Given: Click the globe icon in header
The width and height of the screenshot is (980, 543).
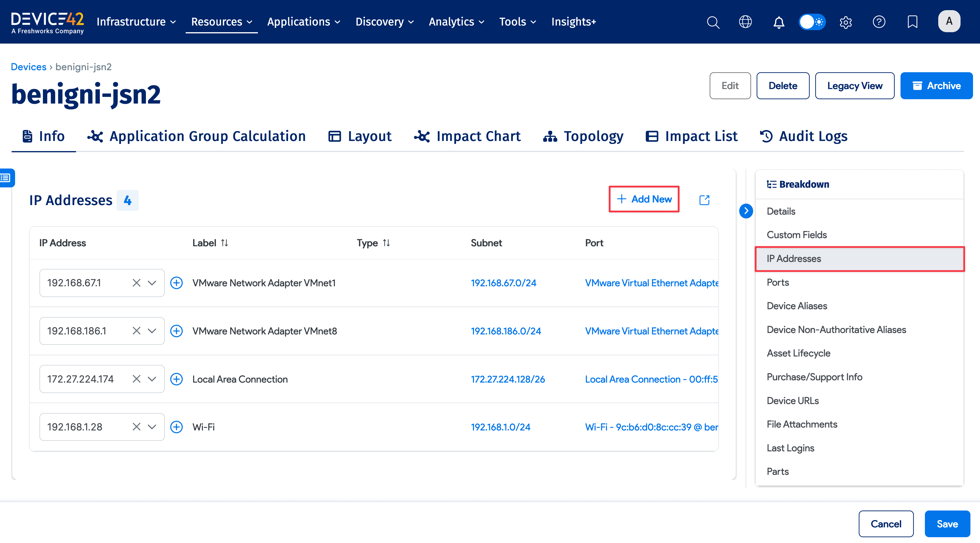Looking at the screenshot, I should (x=745, y=22).
